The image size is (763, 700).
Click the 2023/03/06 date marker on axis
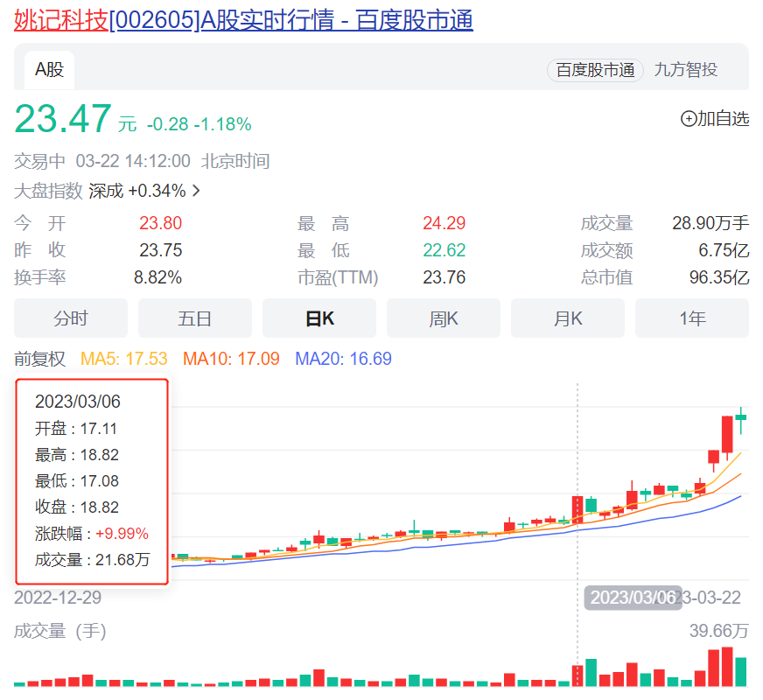tap(633, 598)
